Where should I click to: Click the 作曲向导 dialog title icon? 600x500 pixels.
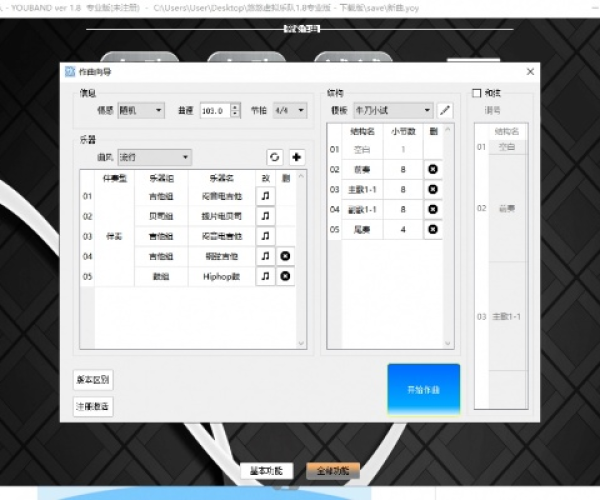tap(70, 72)
